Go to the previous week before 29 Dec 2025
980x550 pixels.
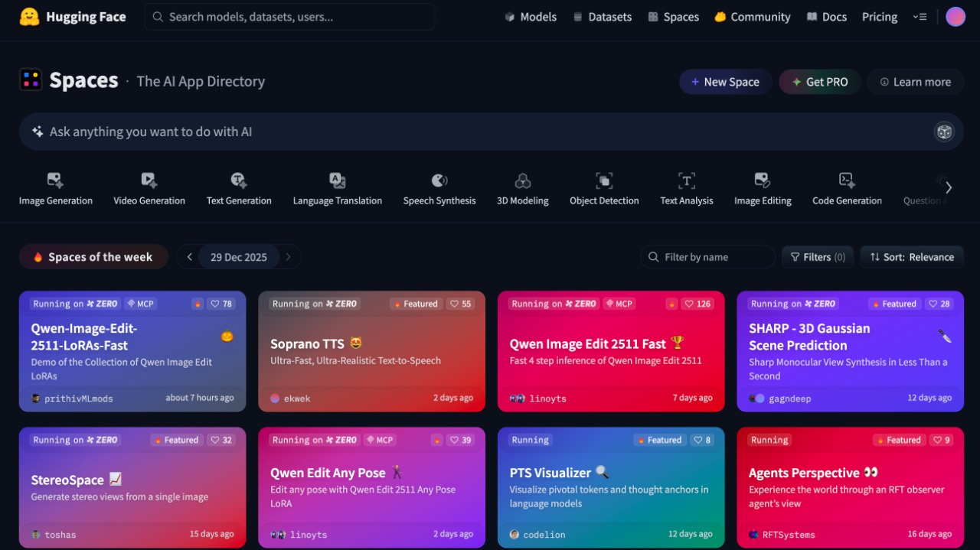189,257
